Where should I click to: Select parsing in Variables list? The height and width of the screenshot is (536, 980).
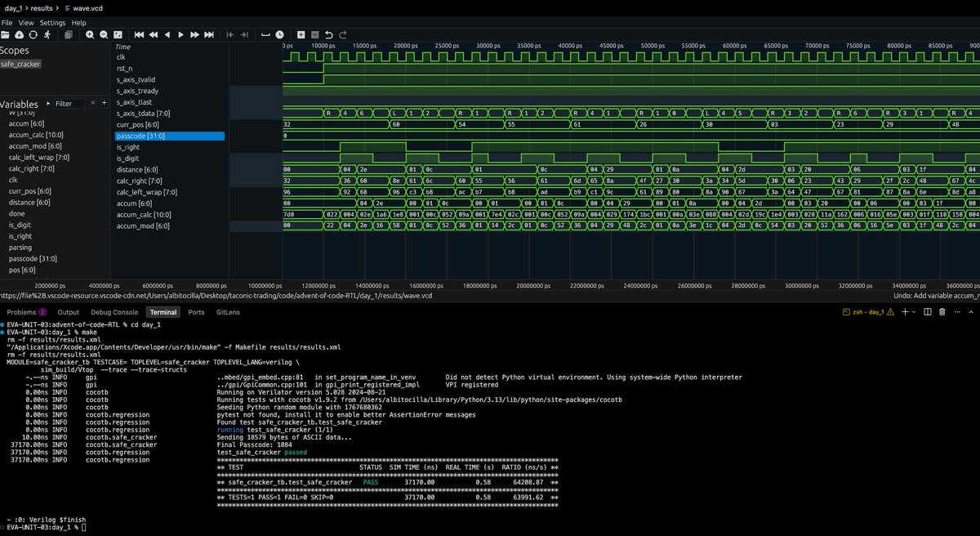point(20,247)
